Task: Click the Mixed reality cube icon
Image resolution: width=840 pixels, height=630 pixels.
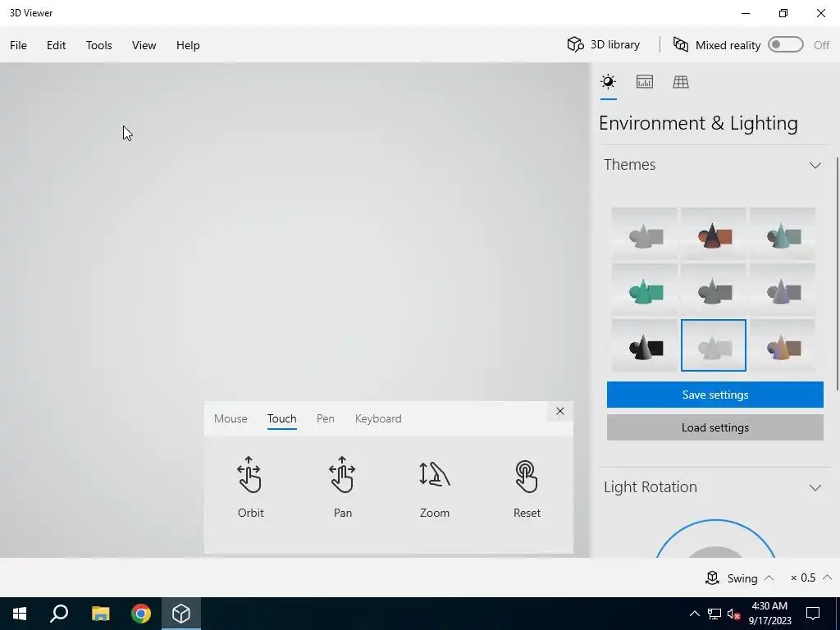Action: pyautogui.click(x=681, y=44)
